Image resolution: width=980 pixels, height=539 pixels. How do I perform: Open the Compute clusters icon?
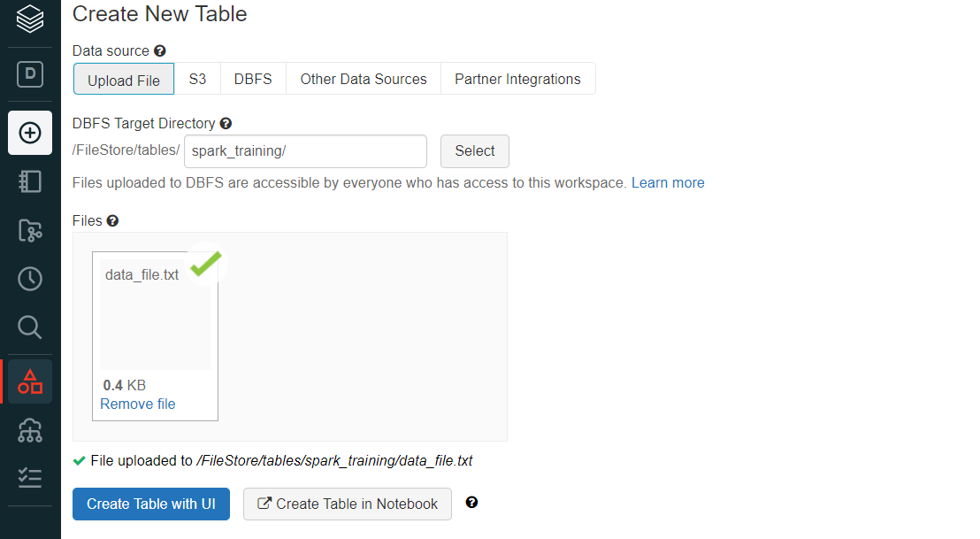(x=29, y=431)
